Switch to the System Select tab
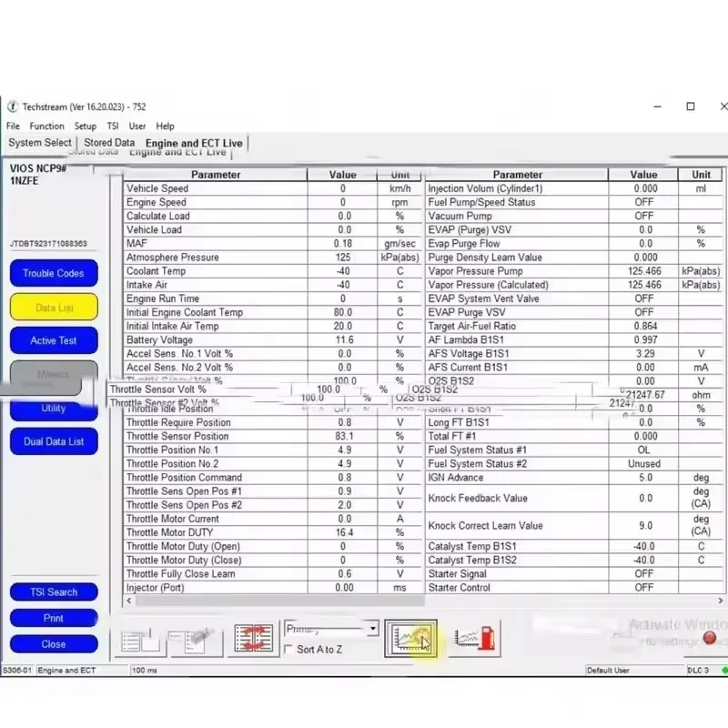The height and width of the screenshot is (728, 728). click(39, 142)
